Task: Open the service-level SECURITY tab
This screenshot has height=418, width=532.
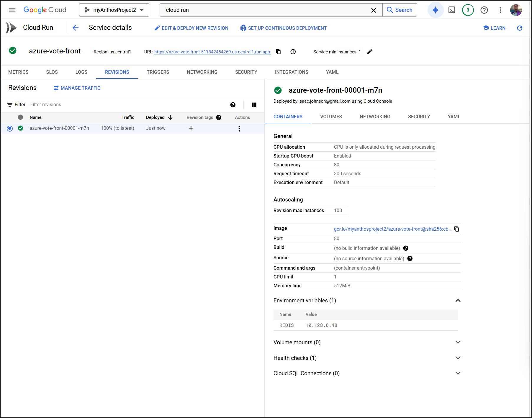Action: [246, 72]
